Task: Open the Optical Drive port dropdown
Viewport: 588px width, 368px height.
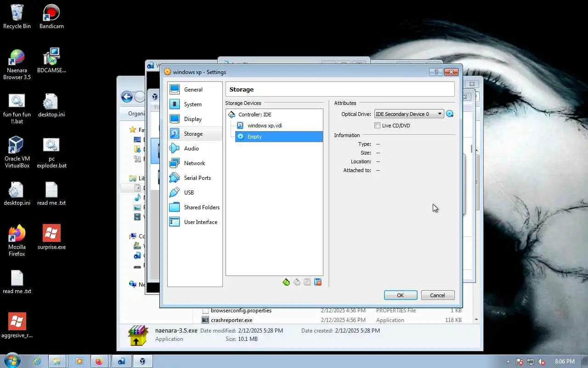Action: point(409,114)
